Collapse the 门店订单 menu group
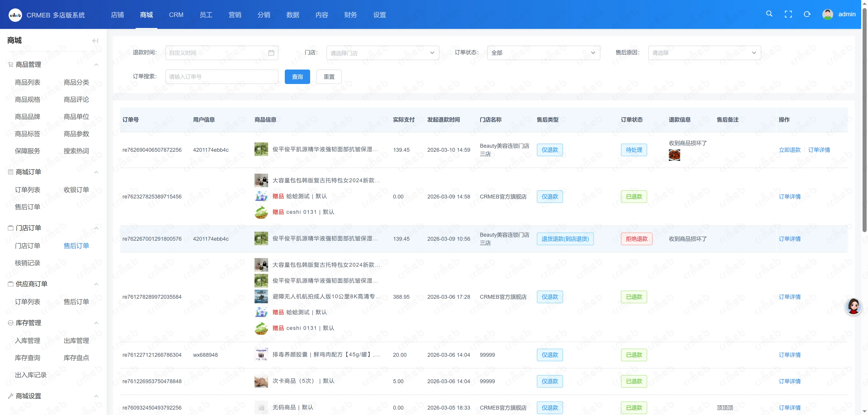This screenshot has width=868, height=415. [x=96, y=228]
